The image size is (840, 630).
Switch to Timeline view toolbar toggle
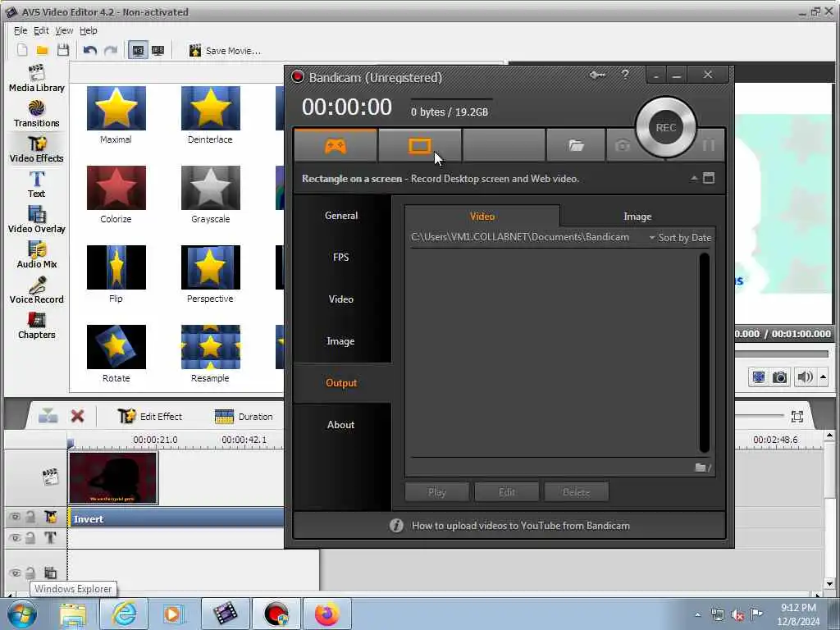pos(138,50)
